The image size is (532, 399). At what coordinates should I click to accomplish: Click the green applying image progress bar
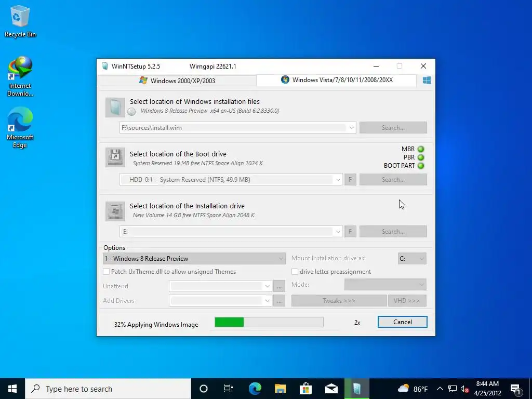click(269, 322)
